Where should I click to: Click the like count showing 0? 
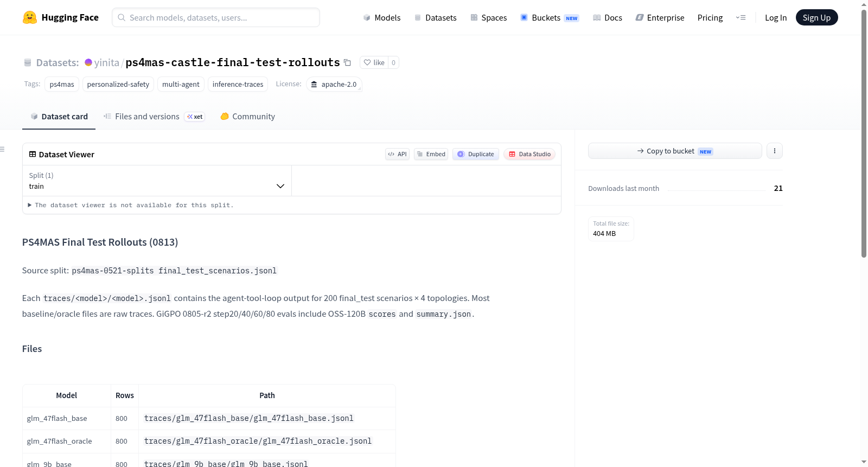pos(393,62)
